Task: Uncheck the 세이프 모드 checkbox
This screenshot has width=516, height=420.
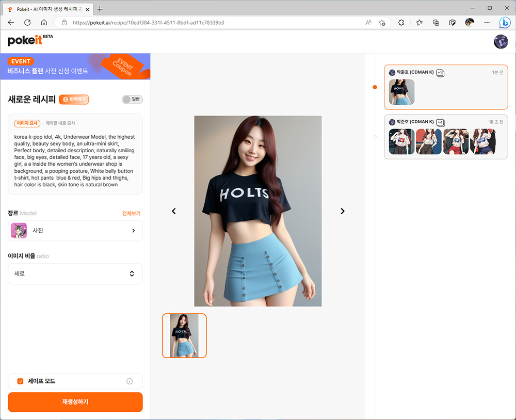Action: point(21,381)
